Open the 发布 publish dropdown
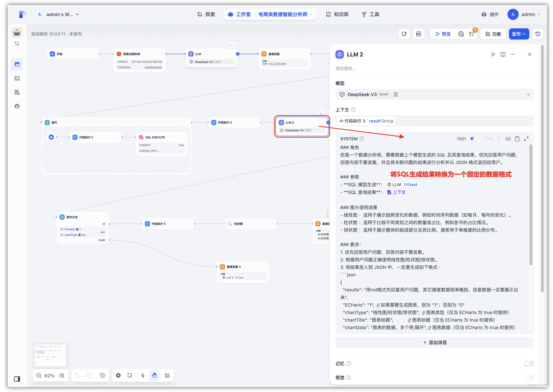The width and height of the screenshot is (553, 392). click(519, 34)
